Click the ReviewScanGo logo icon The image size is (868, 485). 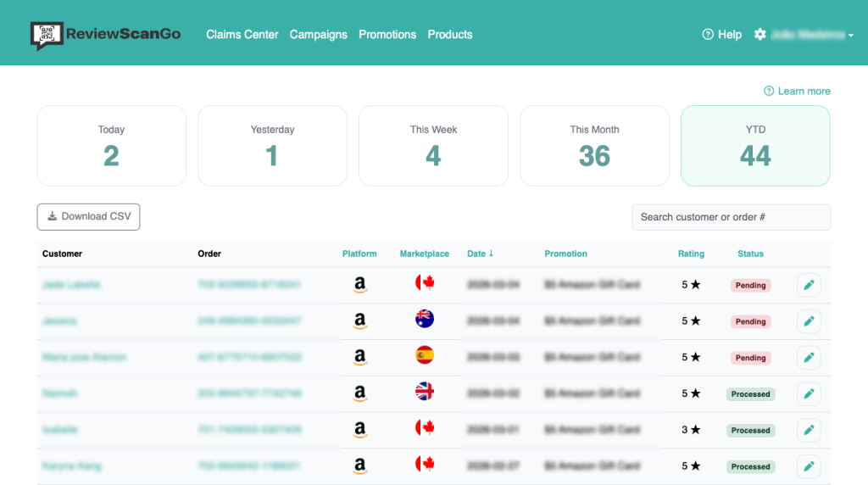pyautogui.click(x=46, y=35)
